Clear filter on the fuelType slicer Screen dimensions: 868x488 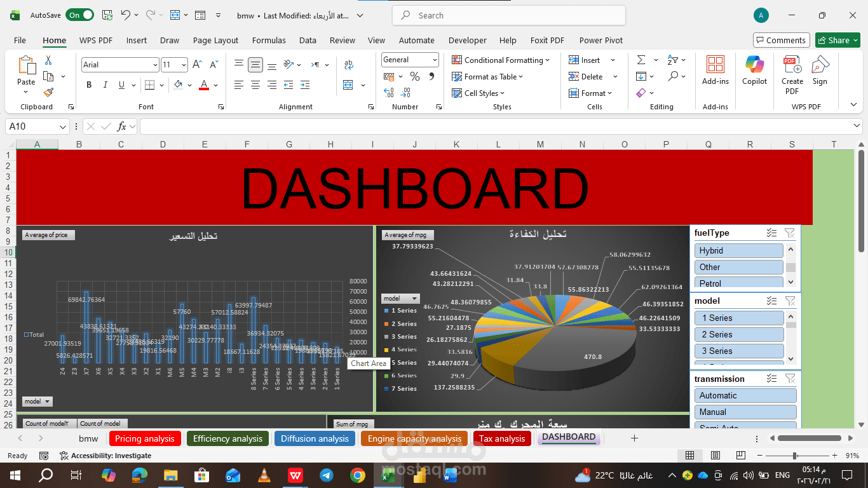click(x=790, y=233)
